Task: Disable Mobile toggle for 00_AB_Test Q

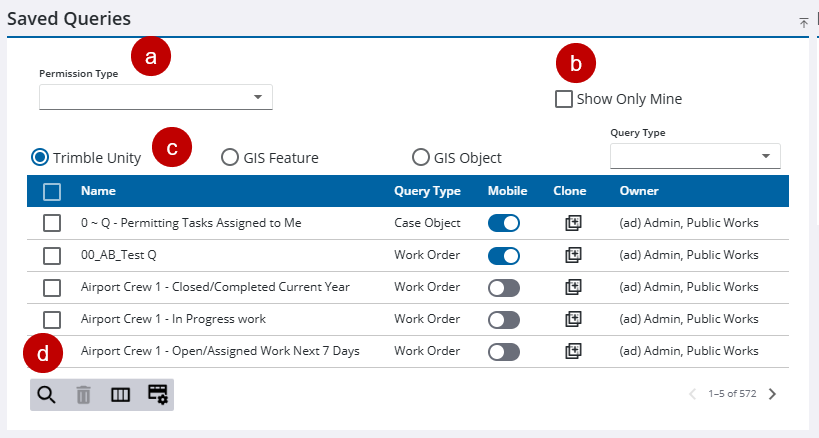Action: pos(504,256)
